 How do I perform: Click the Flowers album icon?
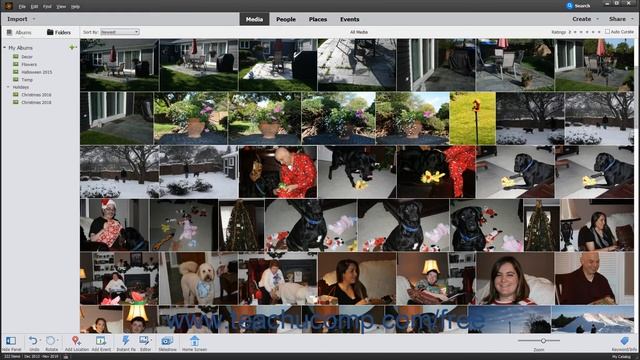(16, 64)
